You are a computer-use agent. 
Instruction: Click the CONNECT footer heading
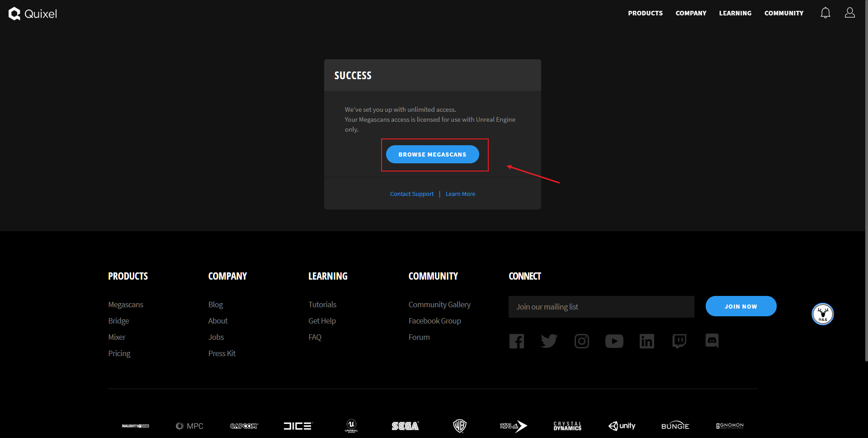(x=525, y=276)
